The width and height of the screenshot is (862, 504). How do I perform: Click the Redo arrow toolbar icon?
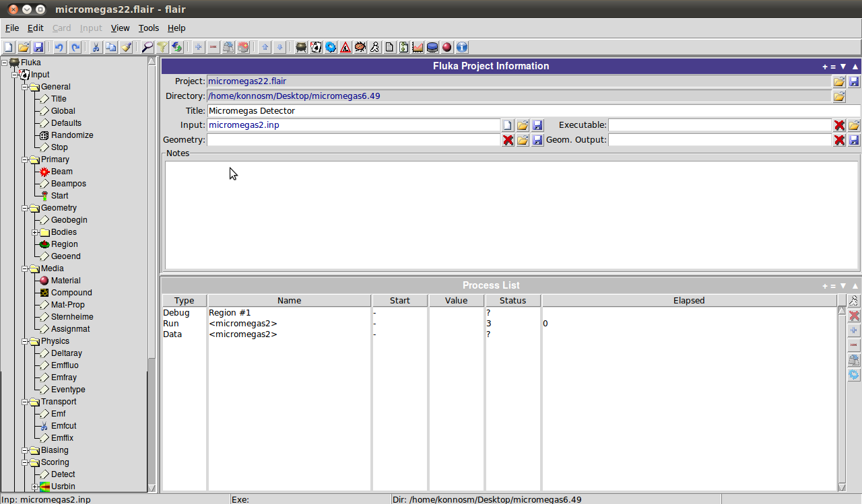click(x=75, y=47)
